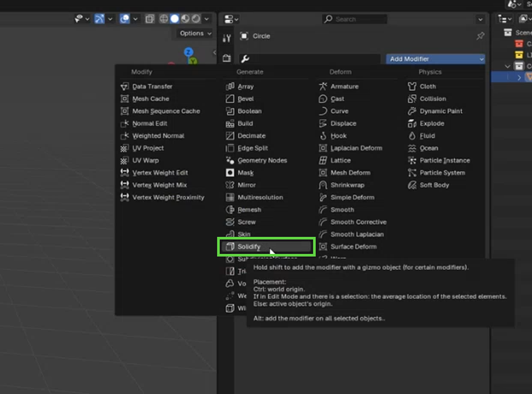The height and width of the screenshot is (394, 532).
Task: Open the Add Modifier dropdown
Action: [x=435, y=59]
